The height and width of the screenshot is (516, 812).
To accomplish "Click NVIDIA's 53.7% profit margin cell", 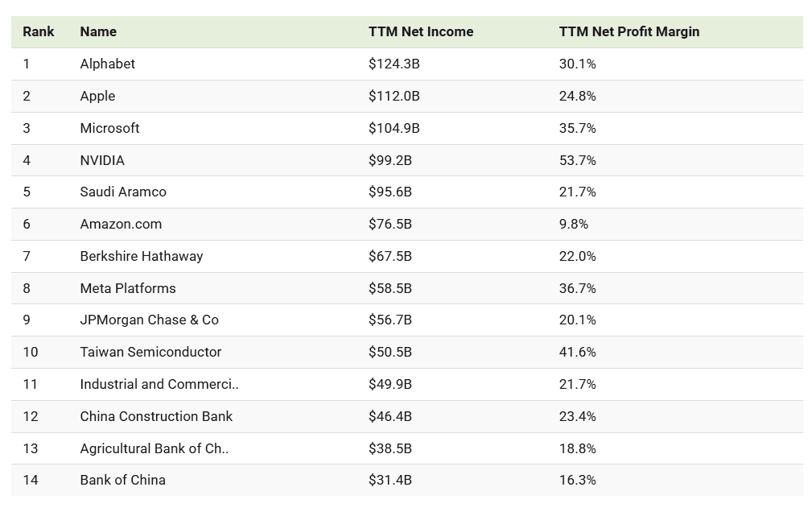I will click(x=578, y=160).
